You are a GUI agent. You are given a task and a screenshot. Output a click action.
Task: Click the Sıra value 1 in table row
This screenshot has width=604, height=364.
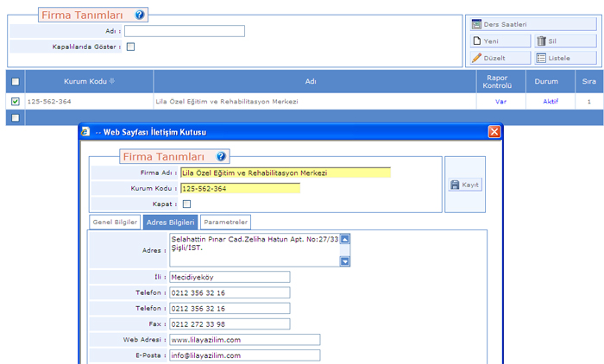pos(589,102)
